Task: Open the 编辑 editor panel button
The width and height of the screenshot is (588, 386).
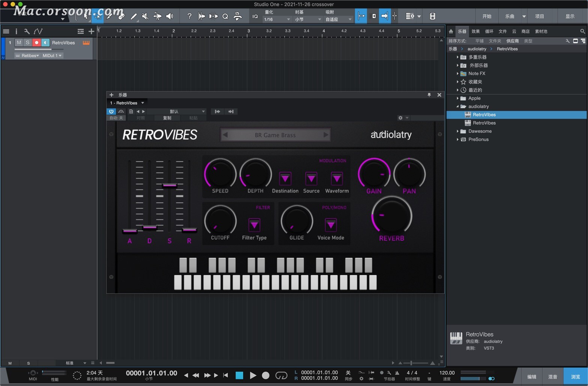Action: pyautogui.click(x=531, y=377)
